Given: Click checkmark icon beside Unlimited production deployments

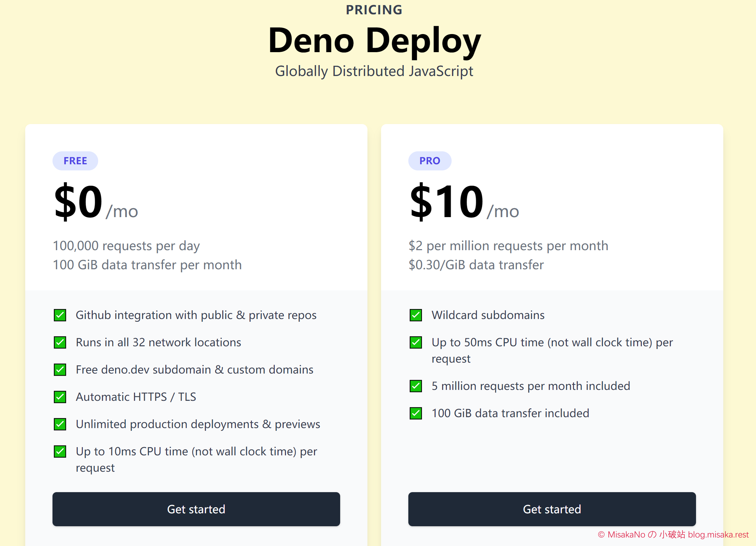Looking at the screenshot, I should tap(60, 424).
